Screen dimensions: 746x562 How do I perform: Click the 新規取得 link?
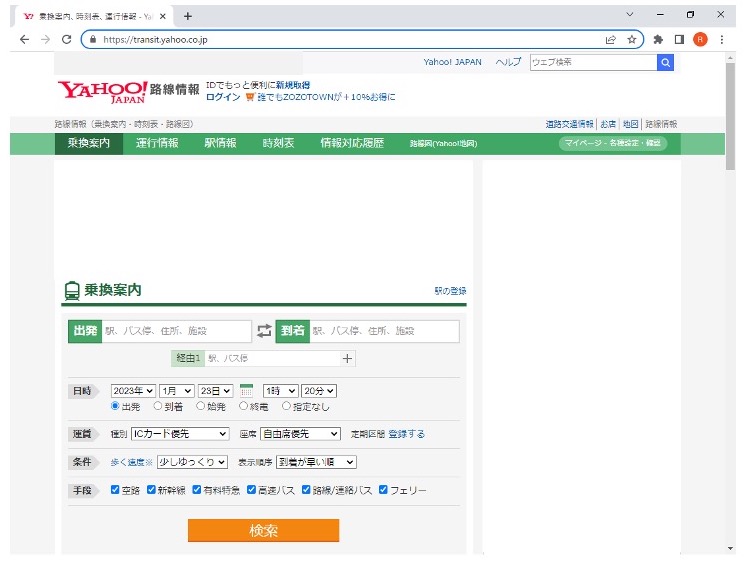click(x=293, y=85)
